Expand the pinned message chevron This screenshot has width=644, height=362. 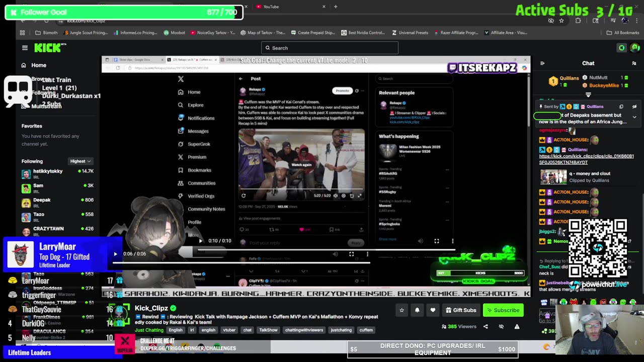(x=634, y=117)
